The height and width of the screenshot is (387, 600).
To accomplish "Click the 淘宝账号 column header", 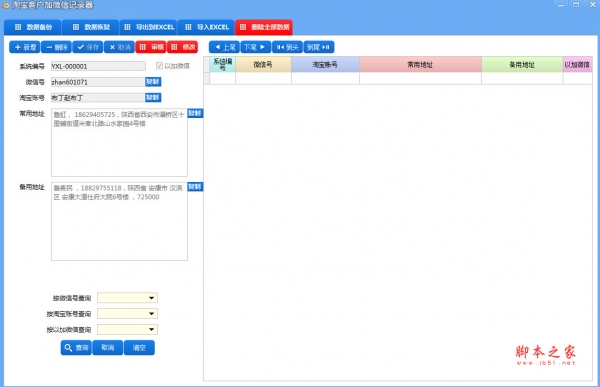I will pyautogui.click(x=325, y=64).
